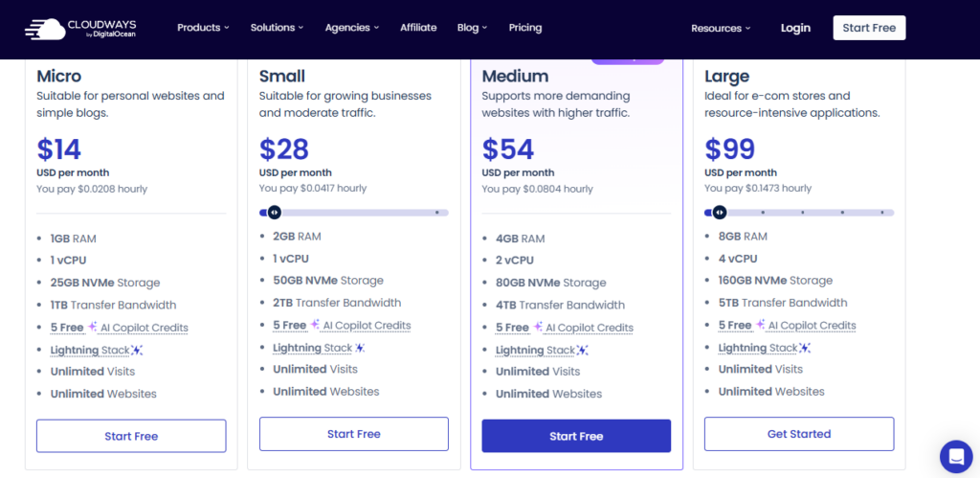
Task: Click the Login link
Action: 795,28
